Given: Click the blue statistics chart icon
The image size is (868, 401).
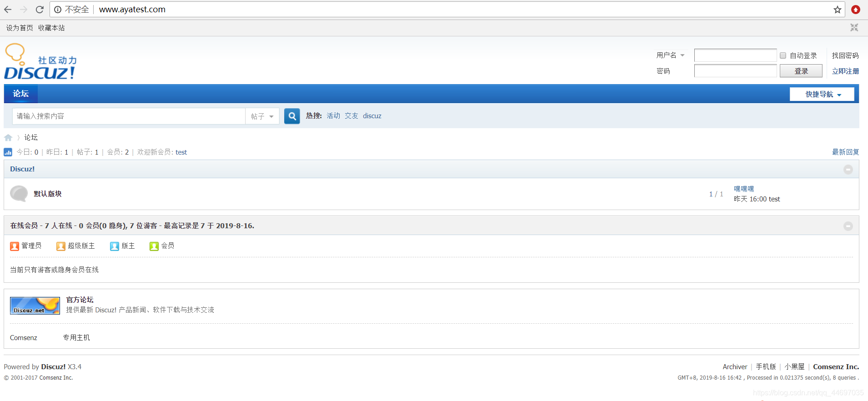Looking at the screenshot, I should 8,152.
